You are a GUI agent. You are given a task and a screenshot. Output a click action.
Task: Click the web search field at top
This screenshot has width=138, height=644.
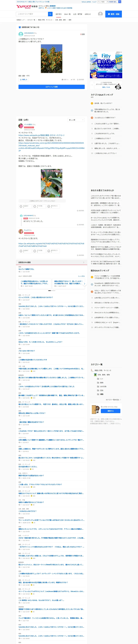[x=102, y=2]
